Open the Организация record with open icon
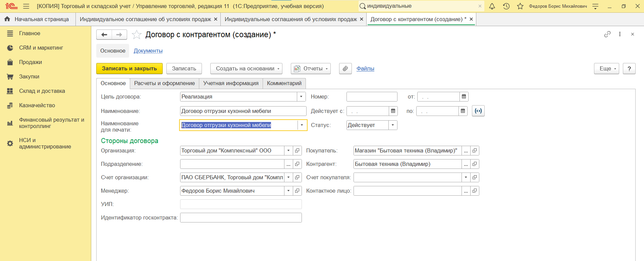The width and height of the screenshot is (644, 261). pos(297,150)
